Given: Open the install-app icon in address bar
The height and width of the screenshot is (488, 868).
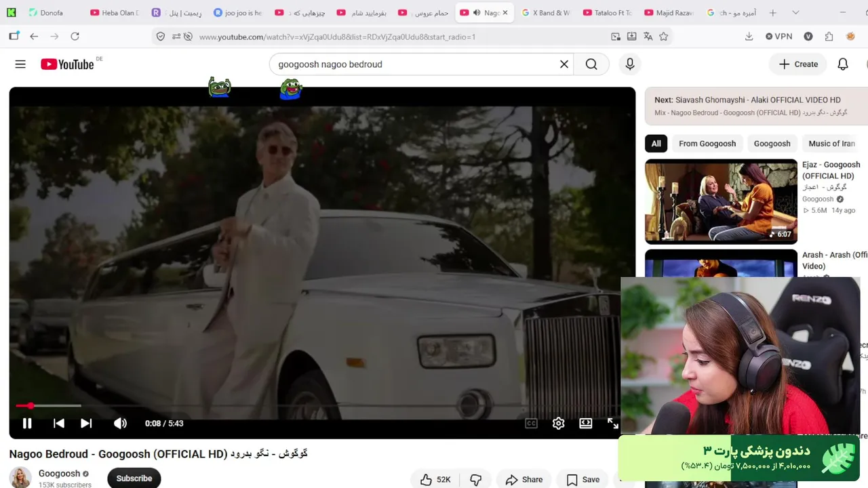Looking at the screenshot, I should coord(631,37).
